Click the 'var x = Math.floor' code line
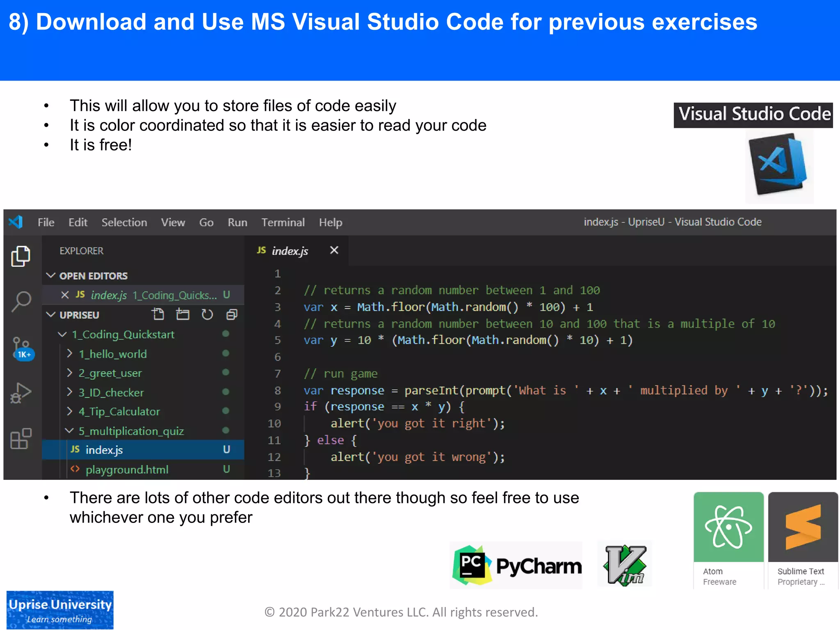Image resolution: width=840 pixels, height=630 pixels. point(448,307)
